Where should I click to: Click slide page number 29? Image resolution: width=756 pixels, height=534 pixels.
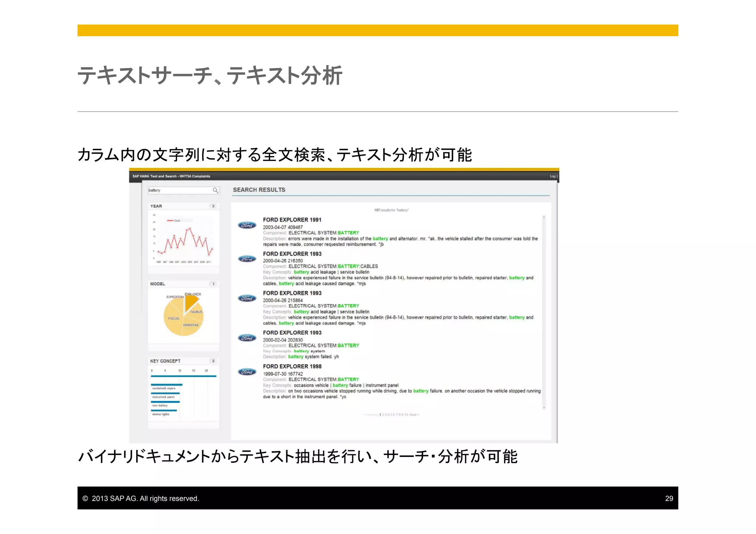click(669, 499)
